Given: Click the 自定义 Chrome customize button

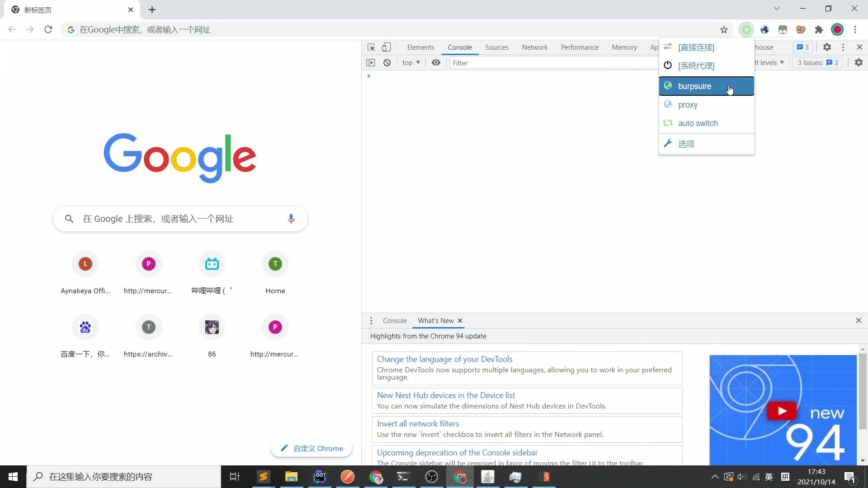Looking at the screenshot, I should pos(311,448).
